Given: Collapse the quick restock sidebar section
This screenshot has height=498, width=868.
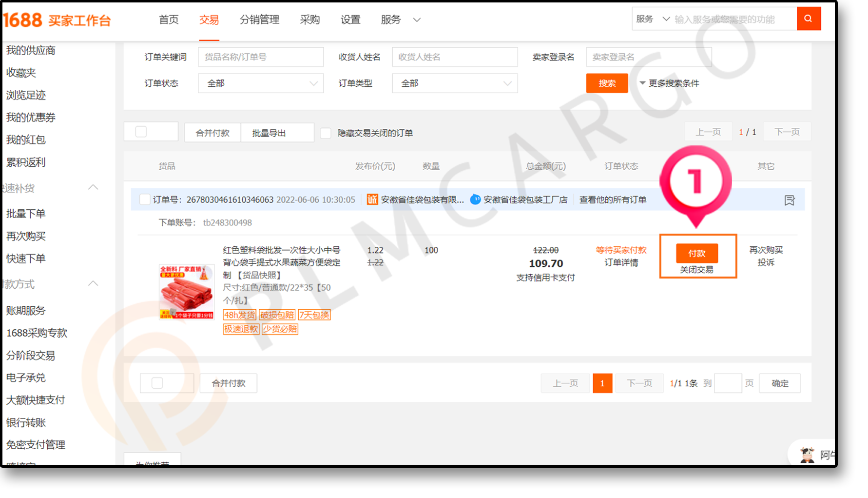Looking at the screenshot, I should coord(93,188).
